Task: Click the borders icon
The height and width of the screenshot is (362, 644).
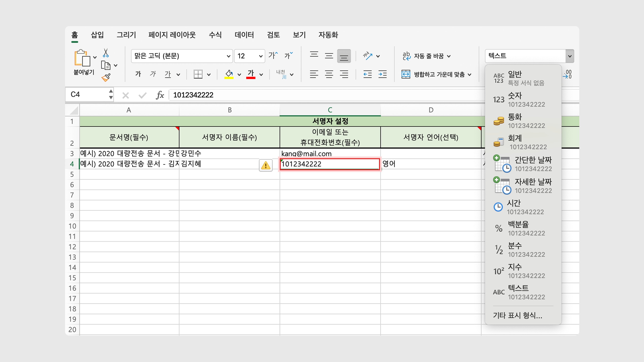Action: [x=198, y=74]
